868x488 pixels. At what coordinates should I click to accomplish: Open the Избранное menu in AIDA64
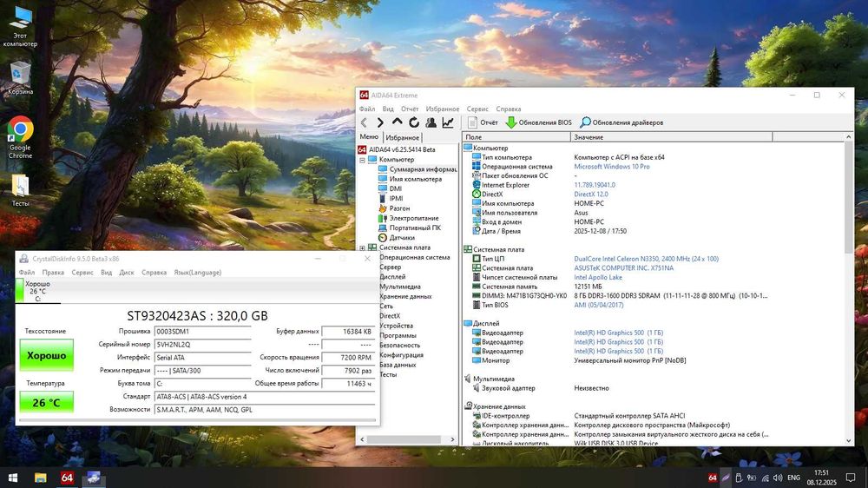(443, 109)
